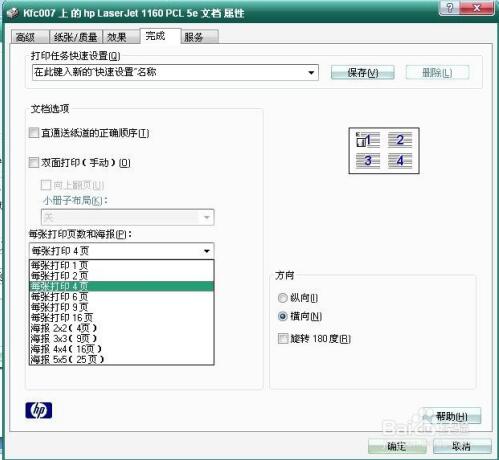The width and height of the screenshot is (499, 460).
Task: Click the 4-pages-per-sheet layout preview
Action: (x=384, y=151)
